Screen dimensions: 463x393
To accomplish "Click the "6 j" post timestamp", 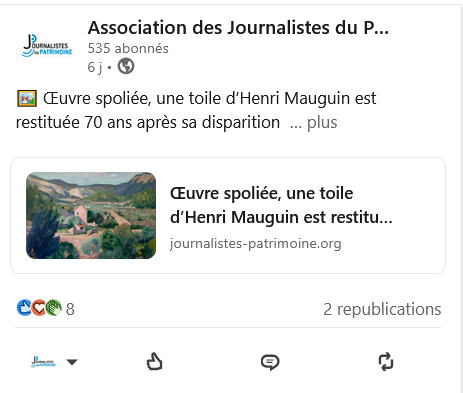I will click(95, 67).
